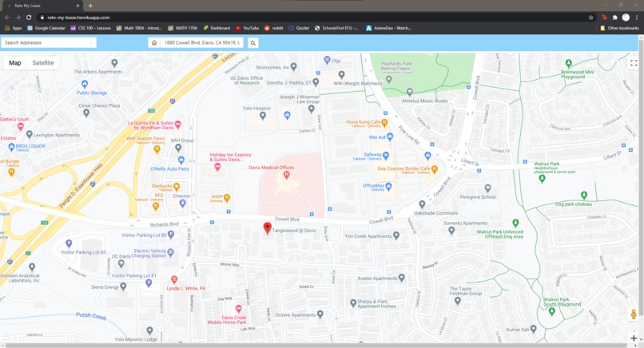The height and width of the screenshot is (348, 644).
Task: Click the browser URL address bar
Action: tap(312, 18)
